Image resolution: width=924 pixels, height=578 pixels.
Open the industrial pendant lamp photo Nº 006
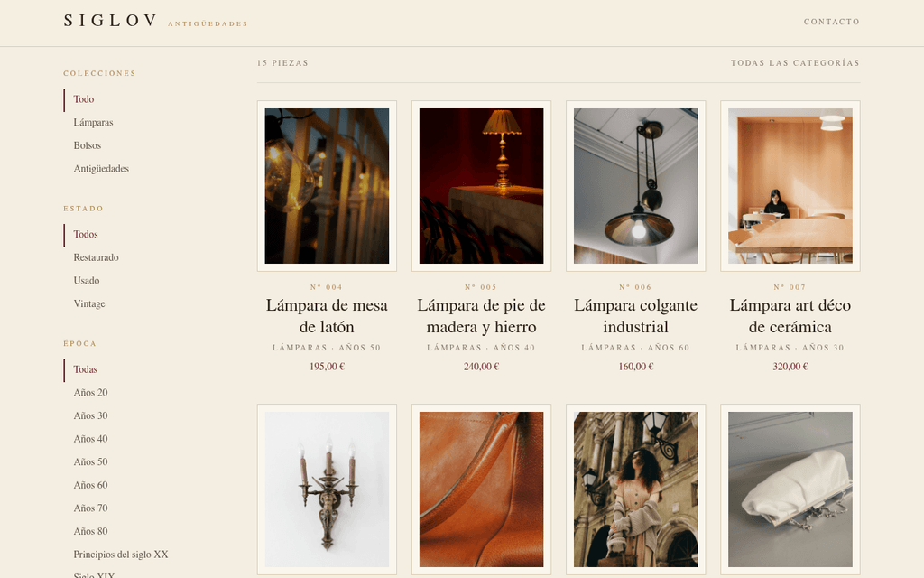click(636, 186)
